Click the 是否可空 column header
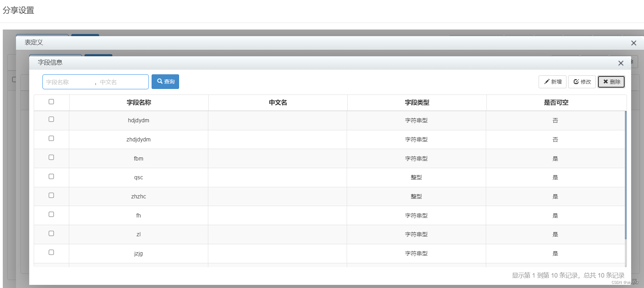This screenshot has width=644, height=288. click(556, 102)
